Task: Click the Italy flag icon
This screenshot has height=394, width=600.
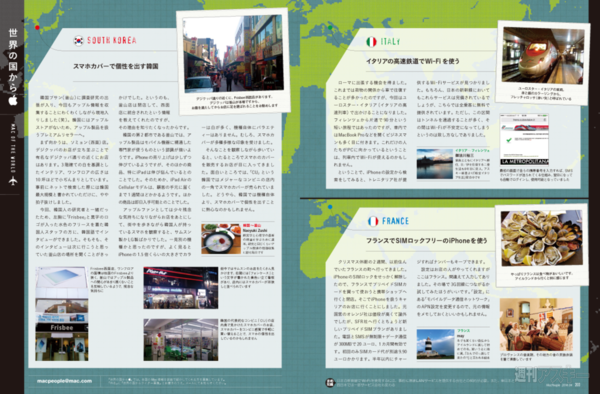Action: [x=371, y=42]
